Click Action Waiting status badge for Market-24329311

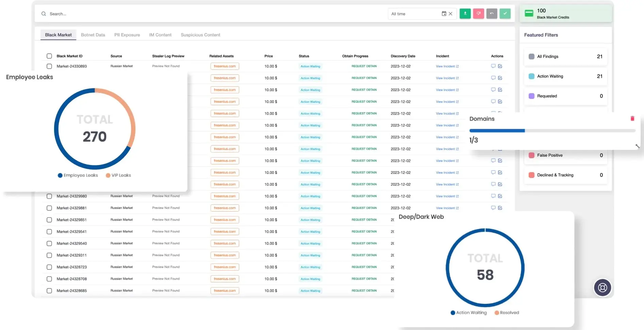[x=310, y=255]
